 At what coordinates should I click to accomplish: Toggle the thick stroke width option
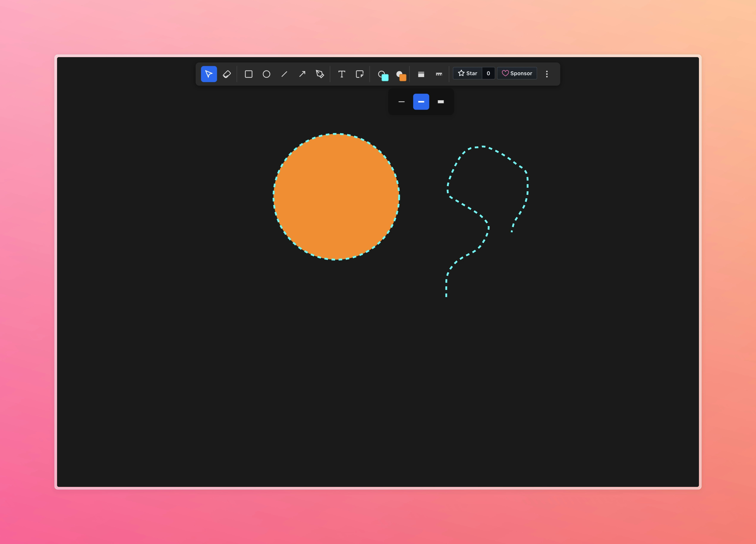point(441,102)
